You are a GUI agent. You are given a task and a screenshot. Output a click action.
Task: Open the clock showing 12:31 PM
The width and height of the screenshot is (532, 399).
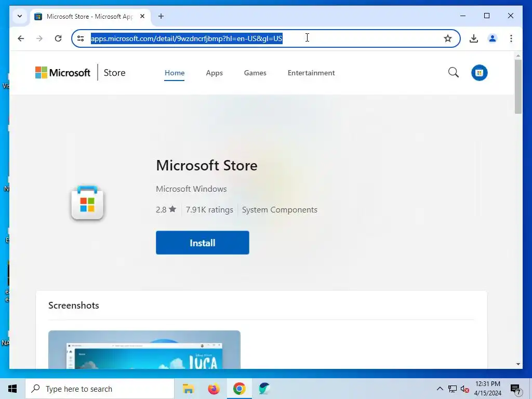click(x=487, y=389)
